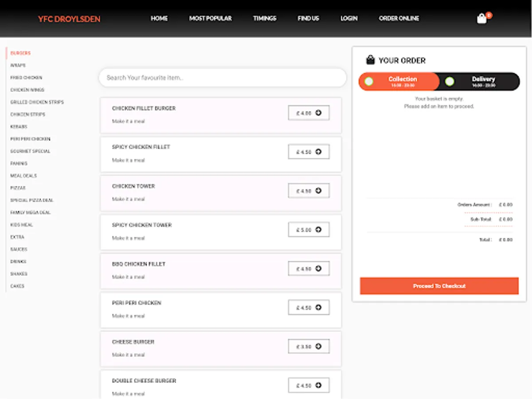Add Spicy Chicken Tower using plus icon

318,229
